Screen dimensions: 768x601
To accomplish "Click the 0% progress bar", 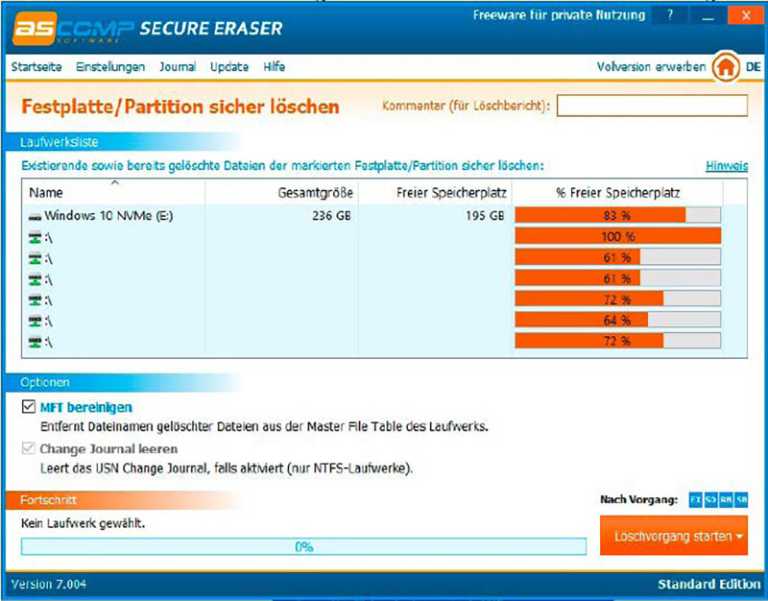I will pyautogui.click(x=304, y=547).
